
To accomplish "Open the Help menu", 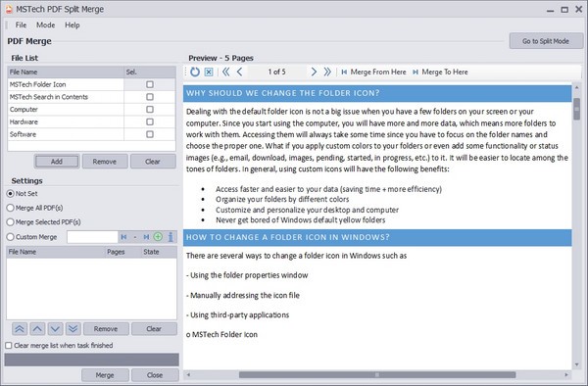I will click(x=72, y=25).
